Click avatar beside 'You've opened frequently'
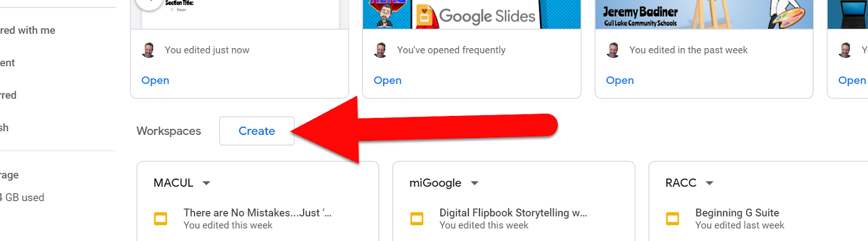This screenshot has height=241, width=868. tap(380, 50)
